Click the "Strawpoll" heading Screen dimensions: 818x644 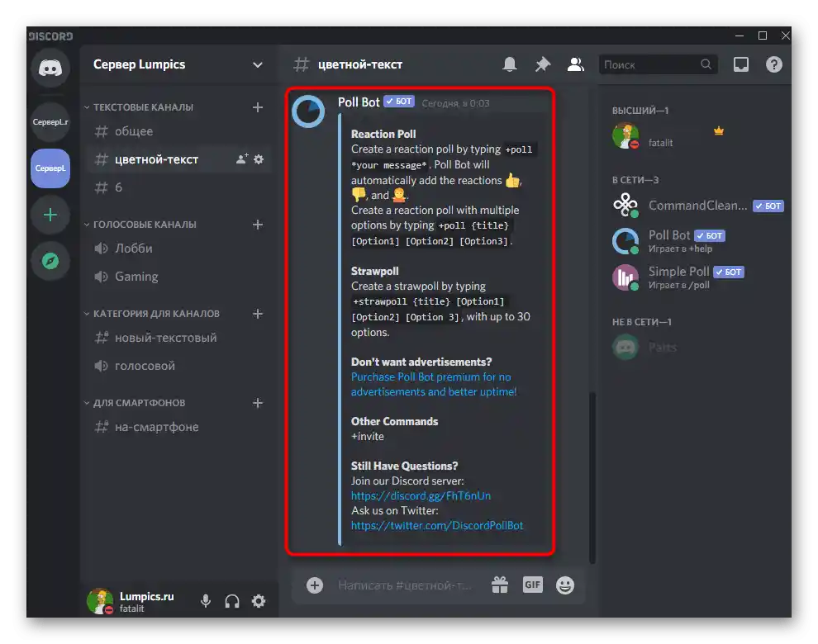pos(374,271)
